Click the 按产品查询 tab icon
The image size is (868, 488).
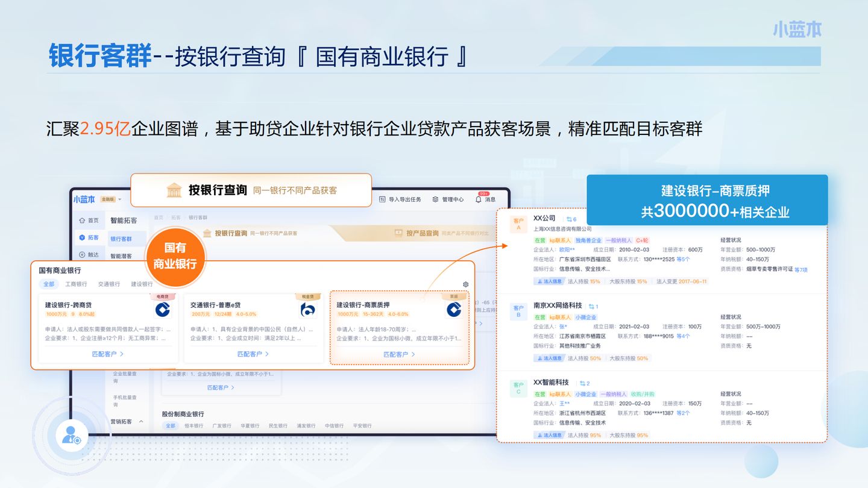pos(398,233)
